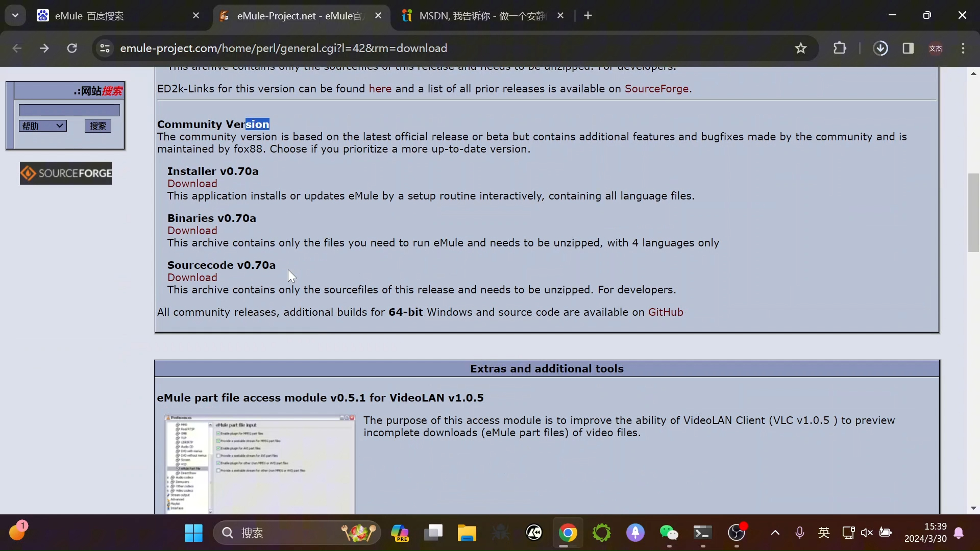Click the page vertical scrollbar thumb

click(x=973, y=213)
